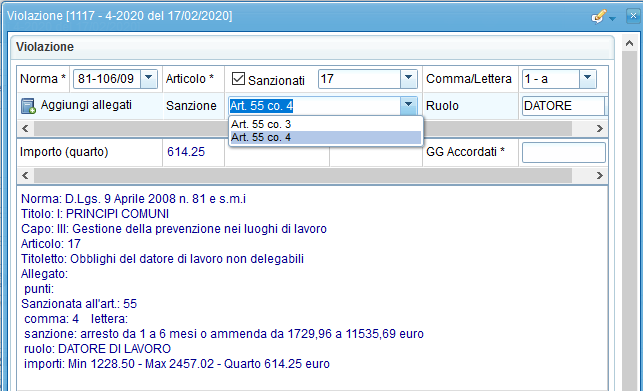Click the pencil edit icon in title bar
The image size is (643, 391).
[x=599, y=16]
